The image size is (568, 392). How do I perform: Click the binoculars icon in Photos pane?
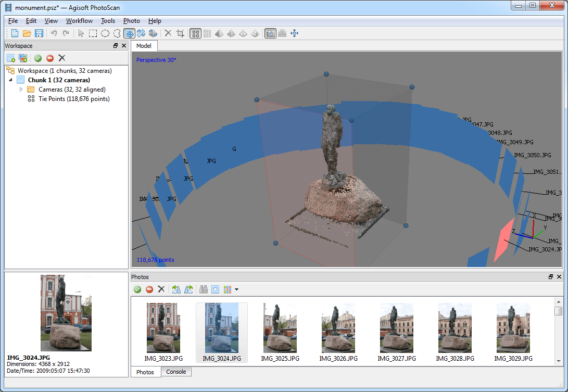pos(204,289)
